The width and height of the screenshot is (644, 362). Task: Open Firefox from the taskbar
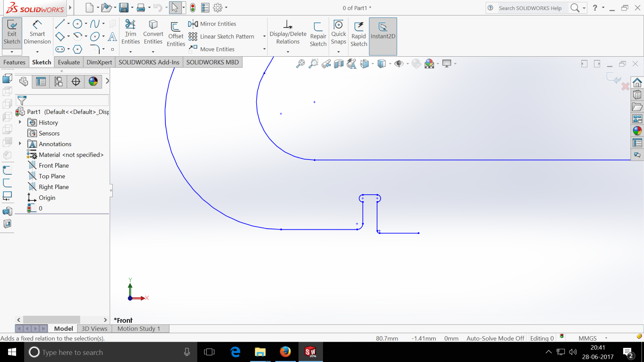(285, 352)
